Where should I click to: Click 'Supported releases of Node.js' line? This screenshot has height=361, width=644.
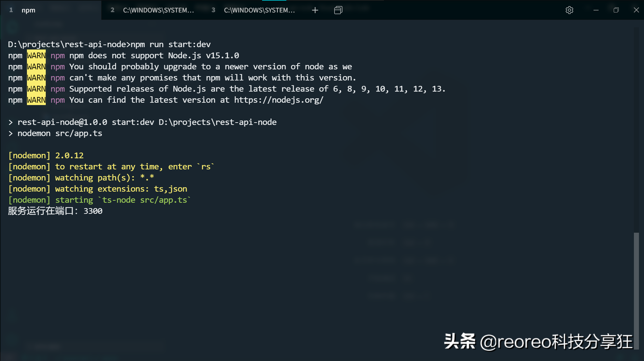pos(227,89)
